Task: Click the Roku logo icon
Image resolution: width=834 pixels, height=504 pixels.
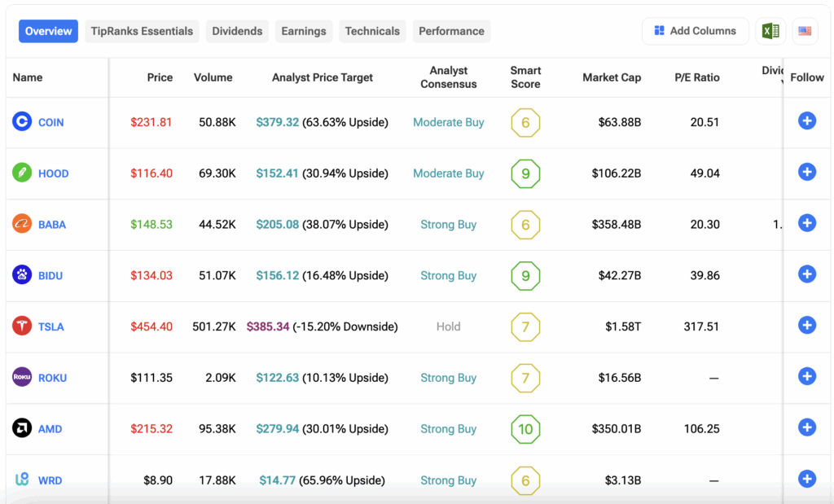Action: pyautogui.click(x=22, y=378)
